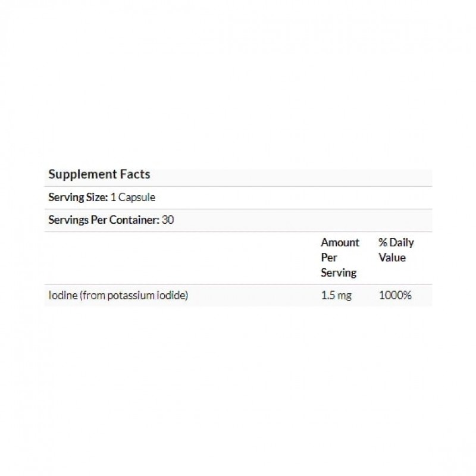The width and height of the screenshot is (476, 476).
Task: Select the Iodine ingredient row text
Action: click(x=118, y=295)
